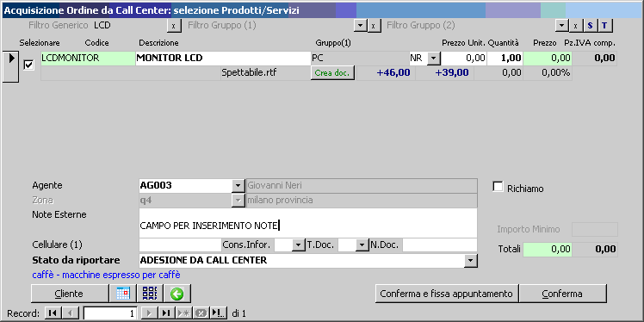
Task: Click the last navigation icon with exclamation
Action: click(x=219, y=313)
